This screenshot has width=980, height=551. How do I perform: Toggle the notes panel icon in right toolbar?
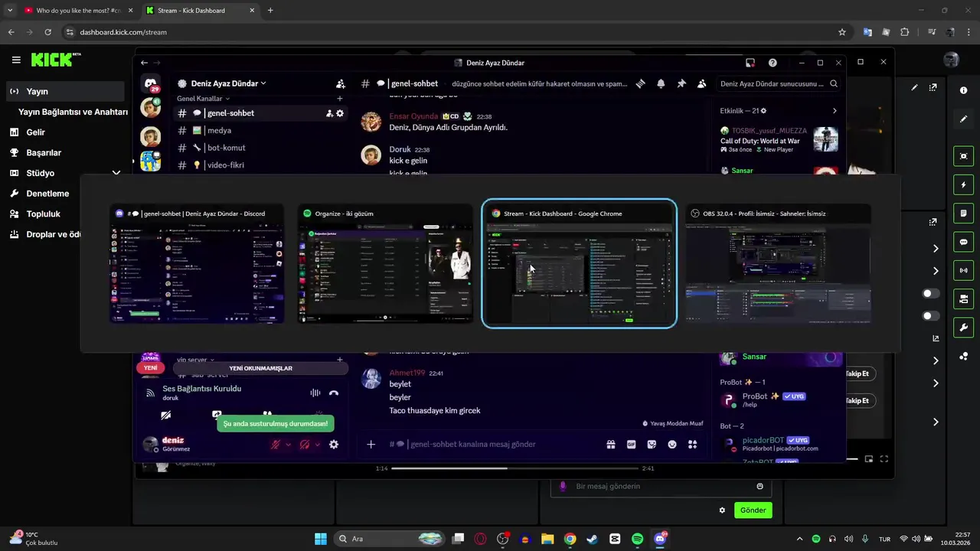click(x=963, y=213)
